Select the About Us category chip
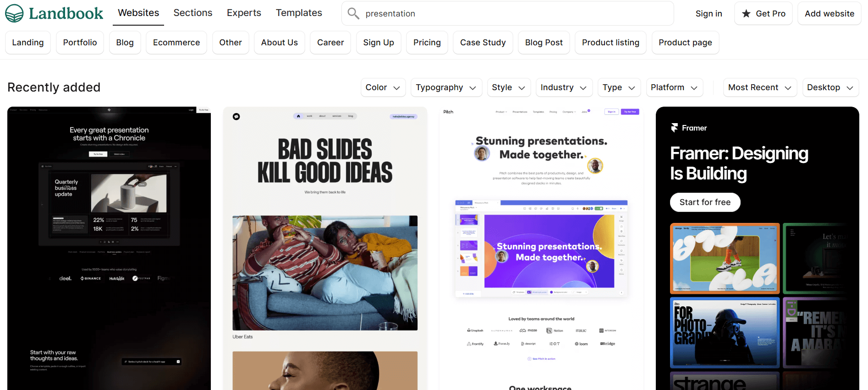 tap(280, 43)
